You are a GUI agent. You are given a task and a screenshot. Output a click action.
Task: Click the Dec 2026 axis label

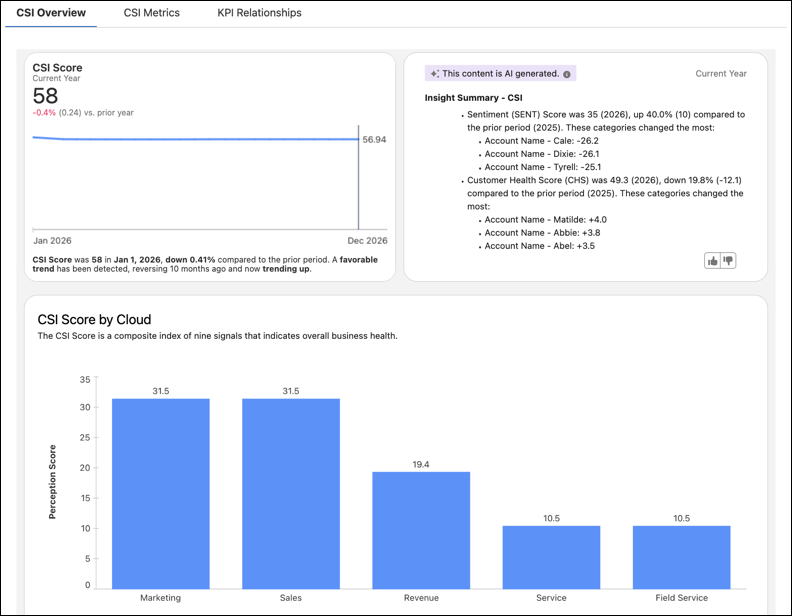point(367,241)
